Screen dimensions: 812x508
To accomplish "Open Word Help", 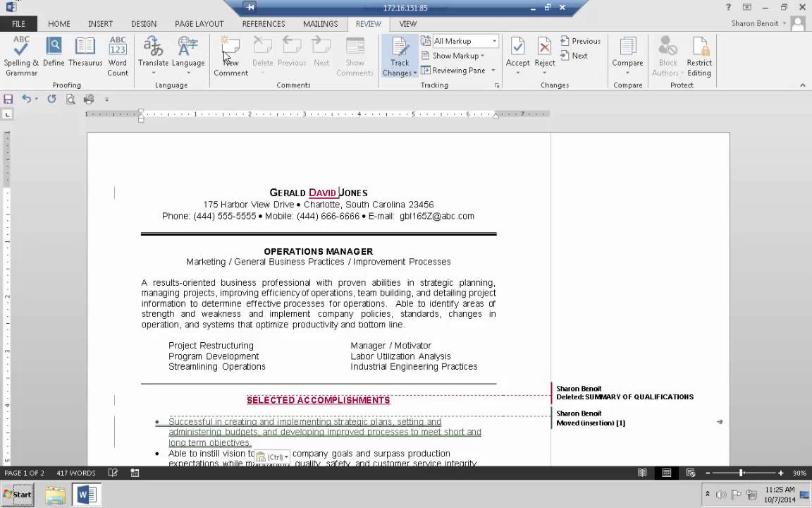I will (x=728, y=7).
